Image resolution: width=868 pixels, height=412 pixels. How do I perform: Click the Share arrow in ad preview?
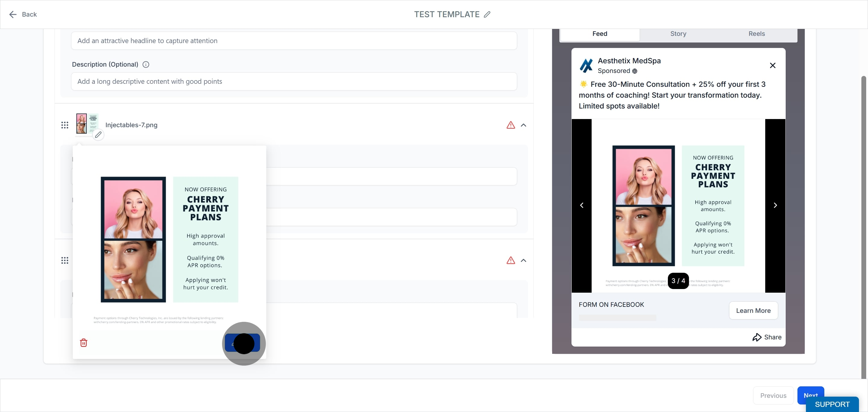pos(757,337)
